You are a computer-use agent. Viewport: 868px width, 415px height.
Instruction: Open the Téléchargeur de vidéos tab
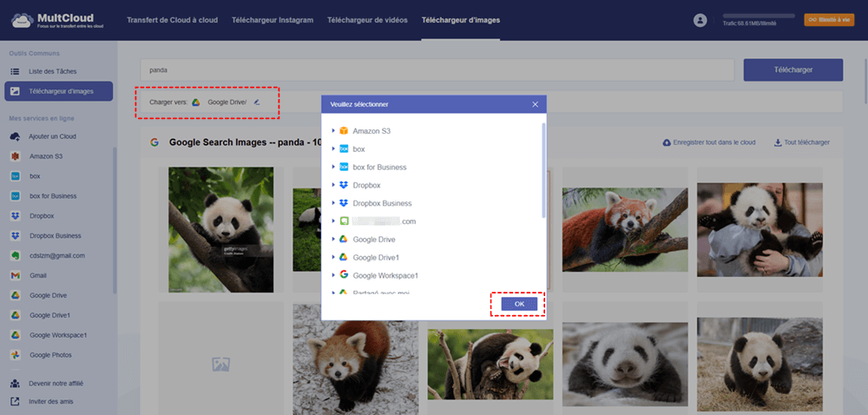pos(367,20)
